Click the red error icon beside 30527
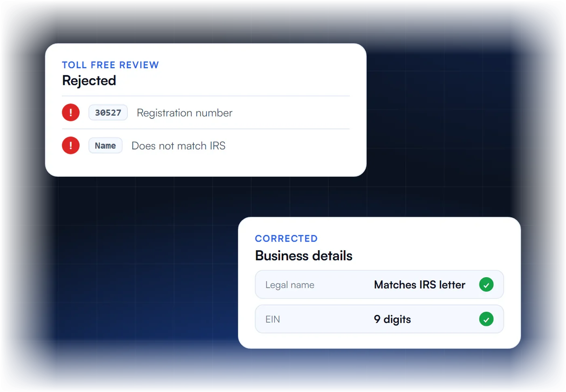Image resolution: width=566 pixels, height=392 pixels. click(x=71, y=112)
